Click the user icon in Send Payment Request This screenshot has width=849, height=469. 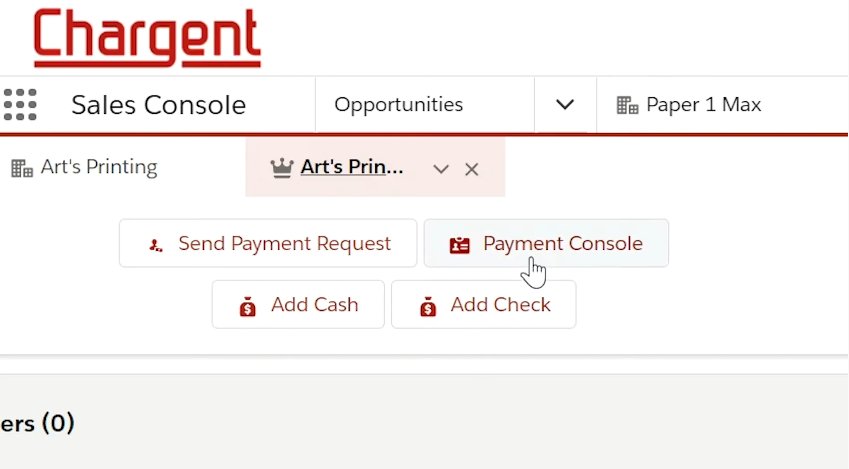[156, 245]
